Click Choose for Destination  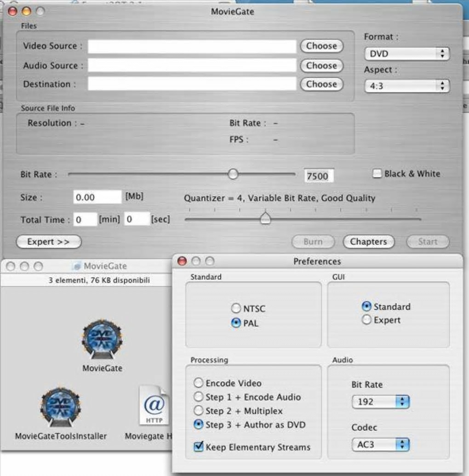click(322, 84)
